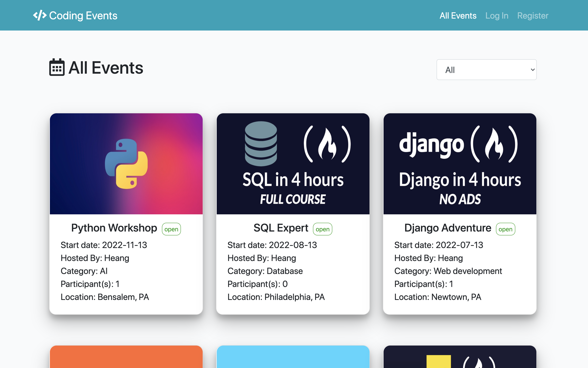Click Location: Newtown, PA text
Screen dimensions: 588x368
click(x=438, y=297)
